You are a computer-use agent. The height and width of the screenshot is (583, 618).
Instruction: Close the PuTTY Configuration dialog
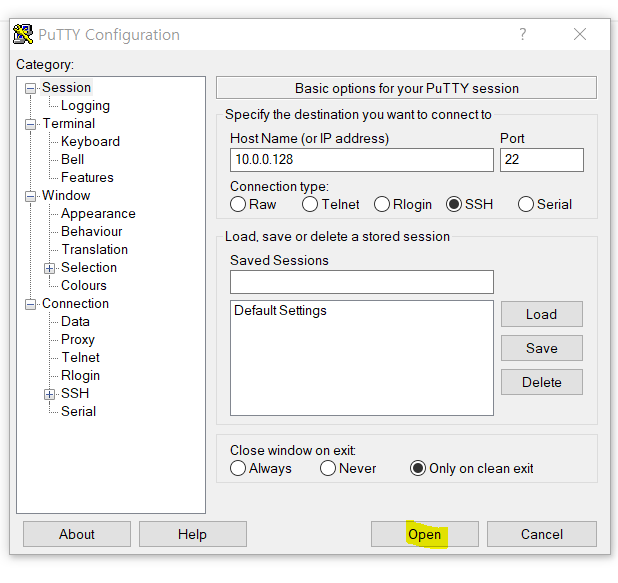[580, 34]
